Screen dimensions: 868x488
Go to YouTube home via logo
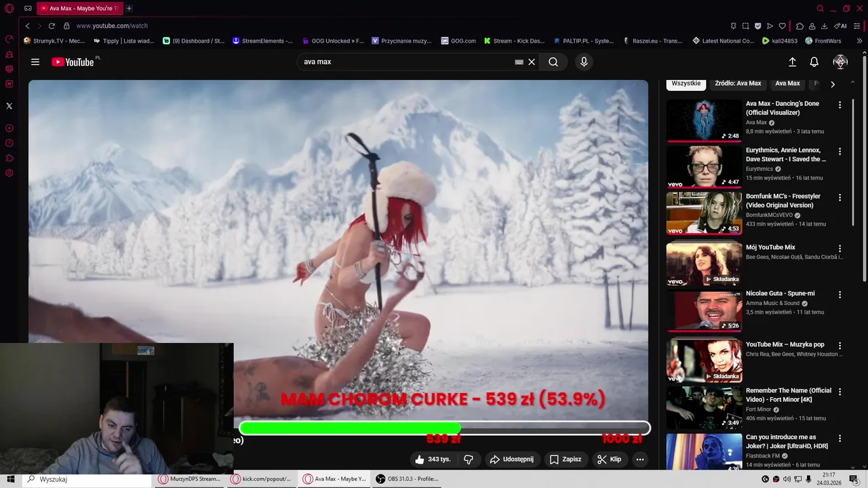[x=73, y=62]
